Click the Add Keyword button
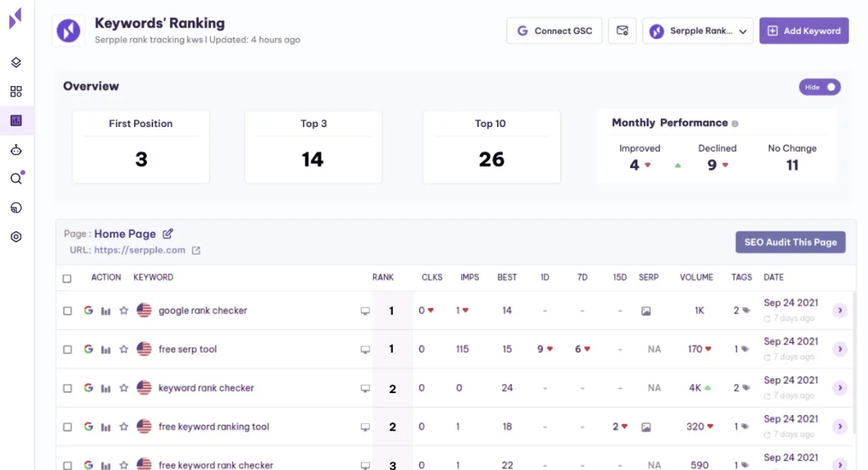The height and width of the screenshot is (470, 868). (x=804, y=31)
